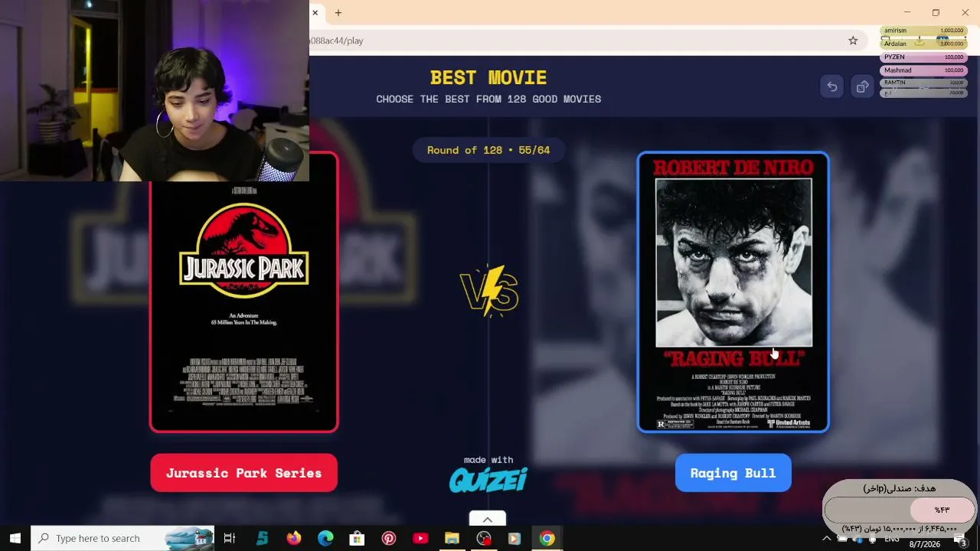Open the OBS Studio taskbar icon
Image resolution: width=980 pixels, height=551 pixels.
483,538
